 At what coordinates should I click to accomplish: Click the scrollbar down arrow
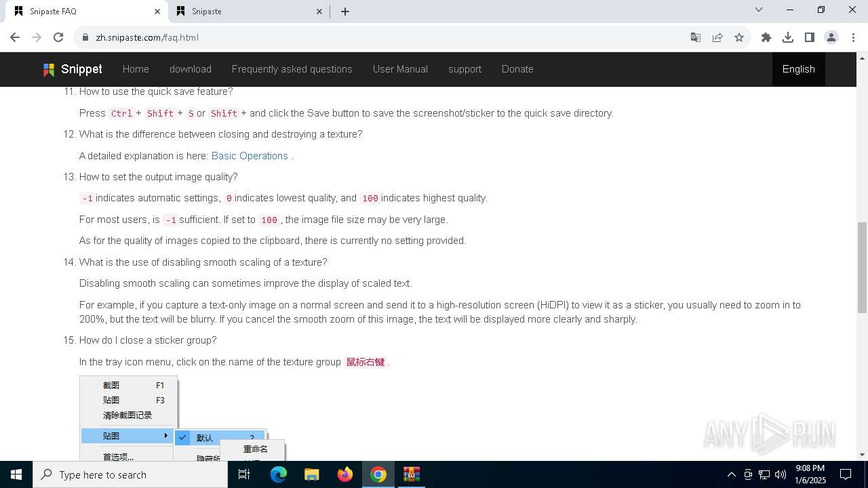coord(862,455)
